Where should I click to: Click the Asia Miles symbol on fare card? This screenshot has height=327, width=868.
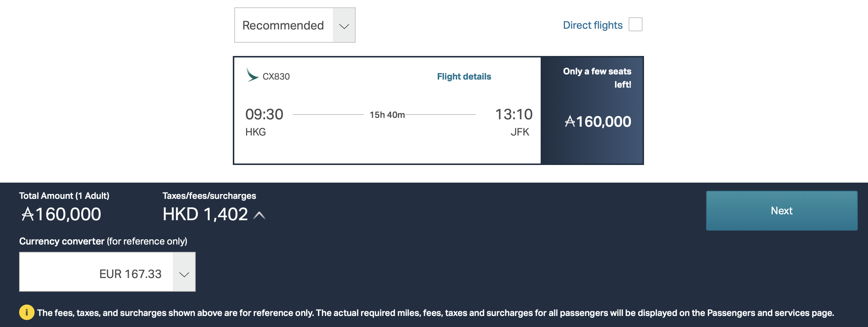(x=570, y=122)
